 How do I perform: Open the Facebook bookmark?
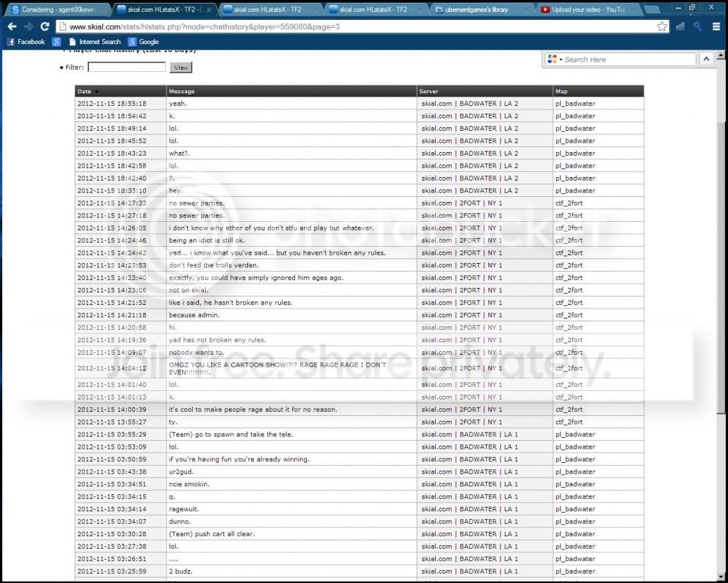(26, 42)
